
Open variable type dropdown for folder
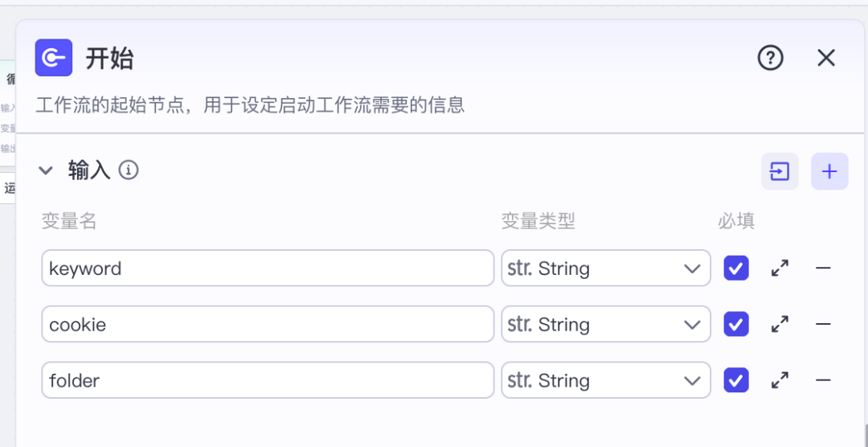click(x=606, y=381)
